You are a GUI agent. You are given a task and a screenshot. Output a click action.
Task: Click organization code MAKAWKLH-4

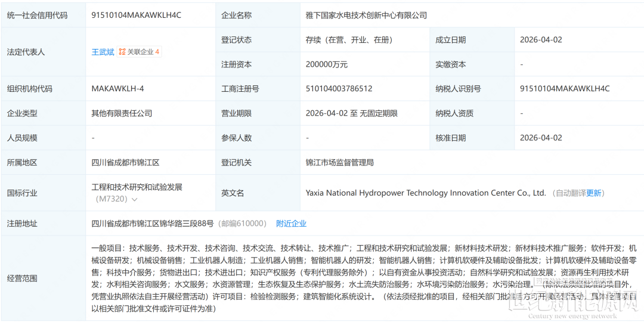(117, 89)
